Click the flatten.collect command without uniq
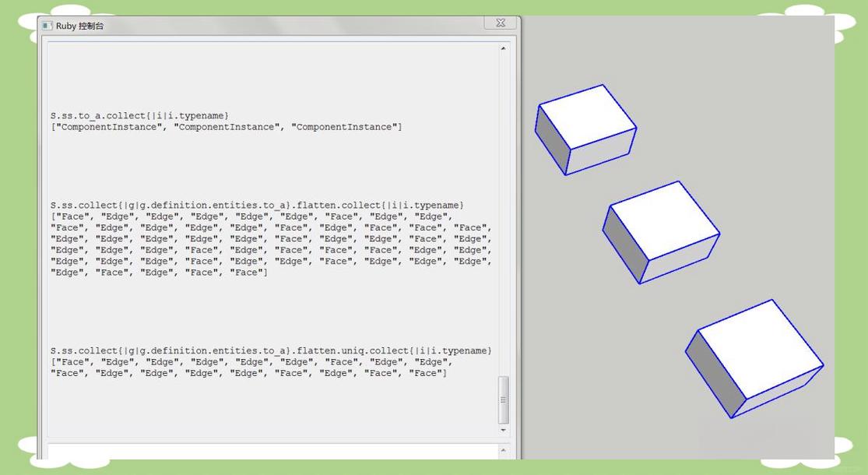 [x=257, y=206]
